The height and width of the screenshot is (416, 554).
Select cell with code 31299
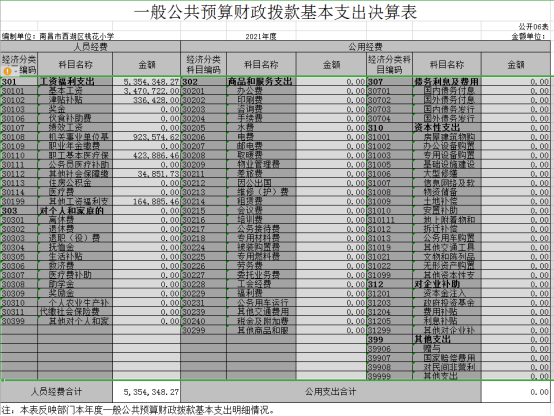[389, 330]
